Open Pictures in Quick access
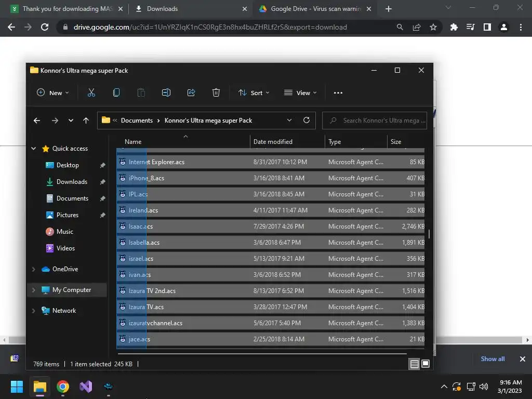 (67, 215)
